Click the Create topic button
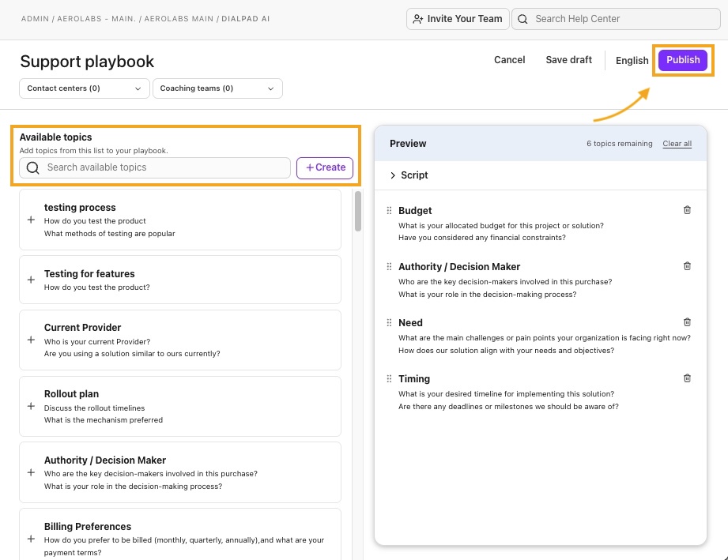This screenshot has height=560, width=728. tap(325, 167)
